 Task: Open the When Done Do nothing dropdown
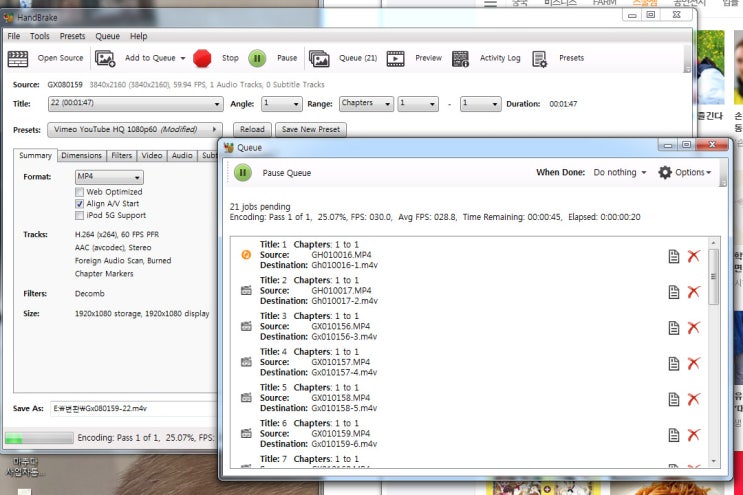click(619, 172)
